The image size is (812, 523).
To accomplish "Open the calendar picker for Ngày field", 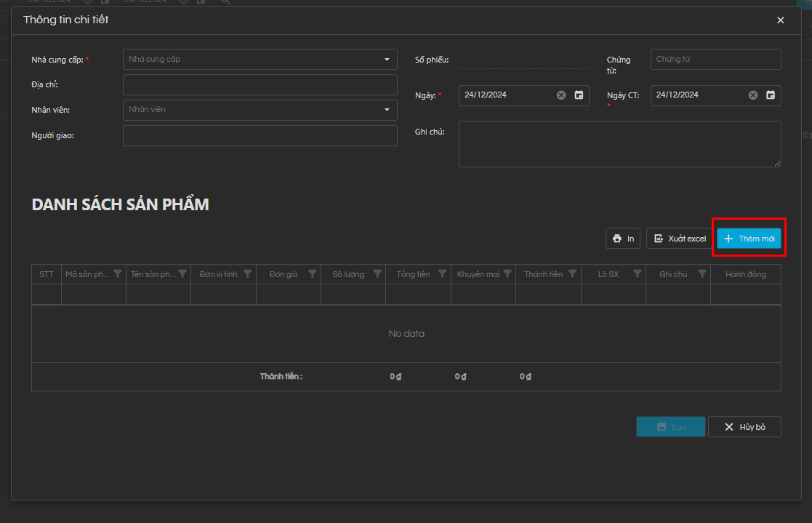I will point(579,95).
